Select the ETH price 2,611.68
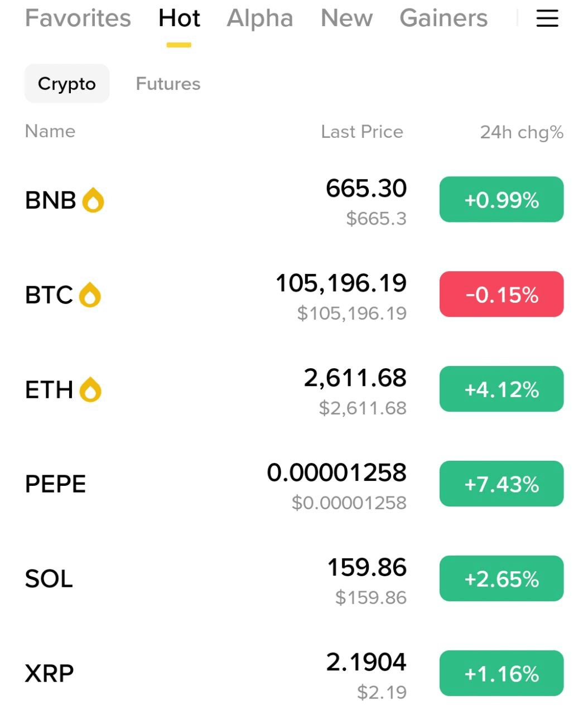The height and width of the screenshot is (714, 588). 355,378
